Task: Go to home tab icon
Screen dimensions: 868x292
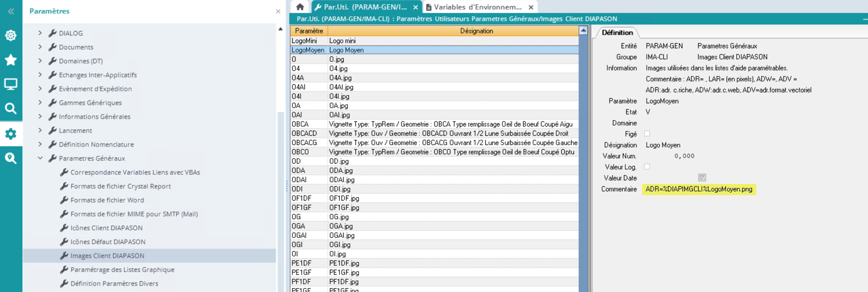Action: point(300,7)
